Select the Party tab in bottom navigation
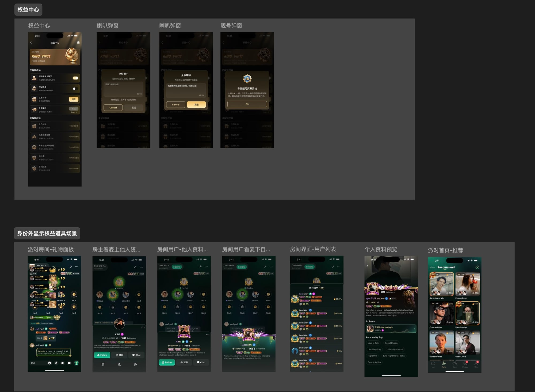The width and height of the screenshot is (535, 392). (444, 364)
